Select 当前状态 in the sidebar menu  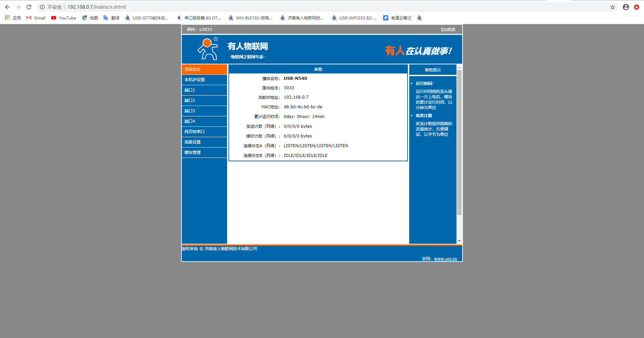tap(204, 69)
